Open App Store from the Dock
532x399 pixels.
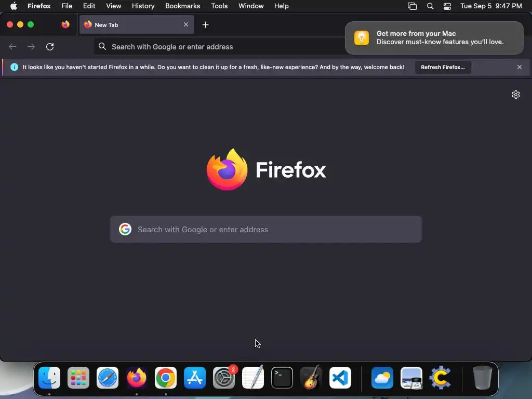[x=195, y=378]
